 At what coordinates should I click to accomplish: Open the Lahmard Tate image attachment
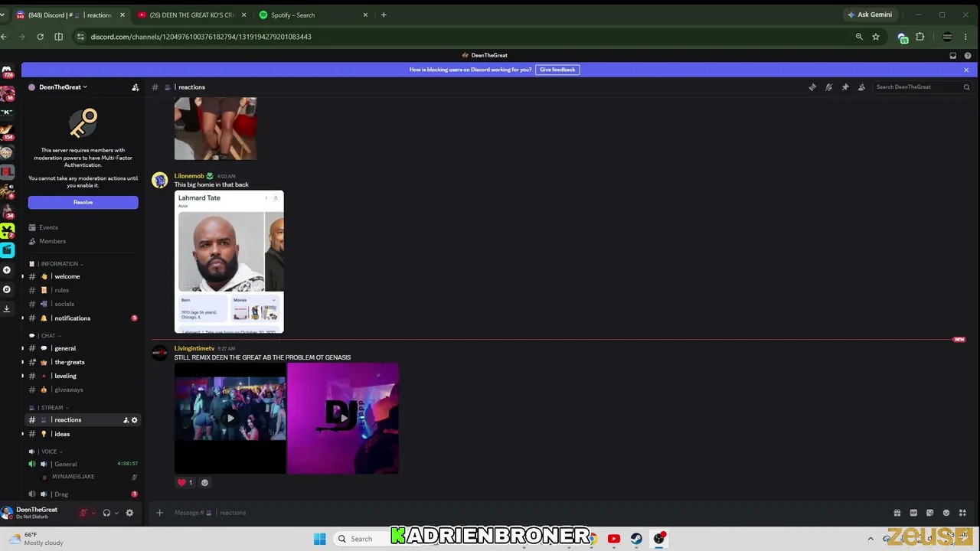(x=229, y=262)
